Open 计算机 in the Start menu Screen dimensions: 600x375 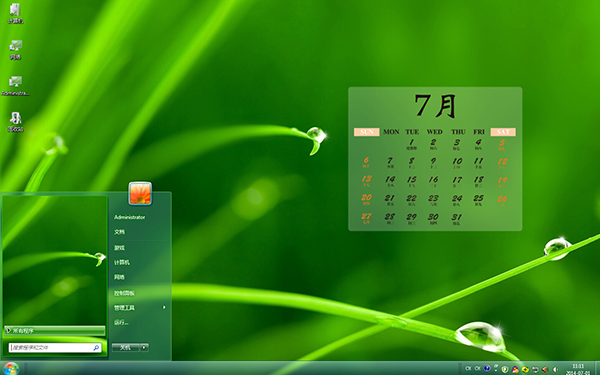coord(122,262)
